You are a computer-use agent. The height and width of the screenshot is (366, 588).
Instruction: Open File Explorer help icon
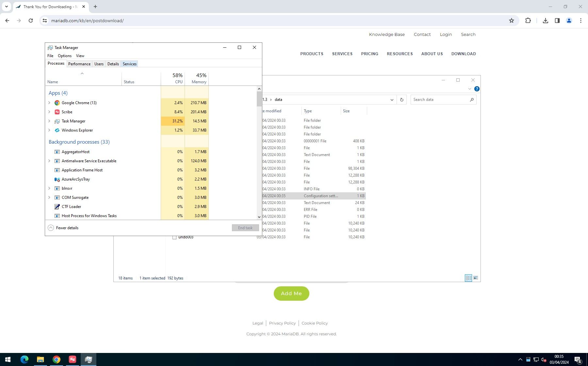click(477, 89)
